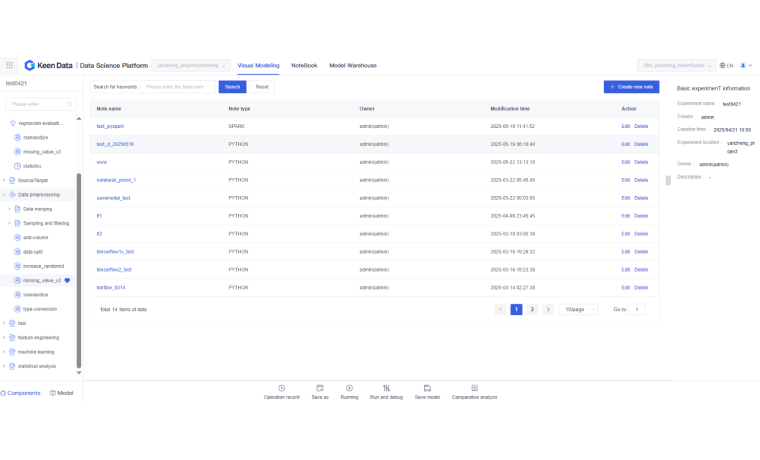
Task: Click the Operation record clock icon
Action: point(281,387)
